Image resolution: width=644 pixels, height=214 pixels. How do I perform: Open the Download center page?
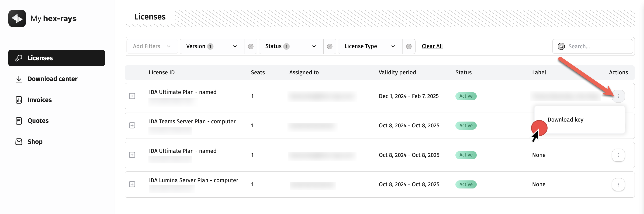pos(52,79)
